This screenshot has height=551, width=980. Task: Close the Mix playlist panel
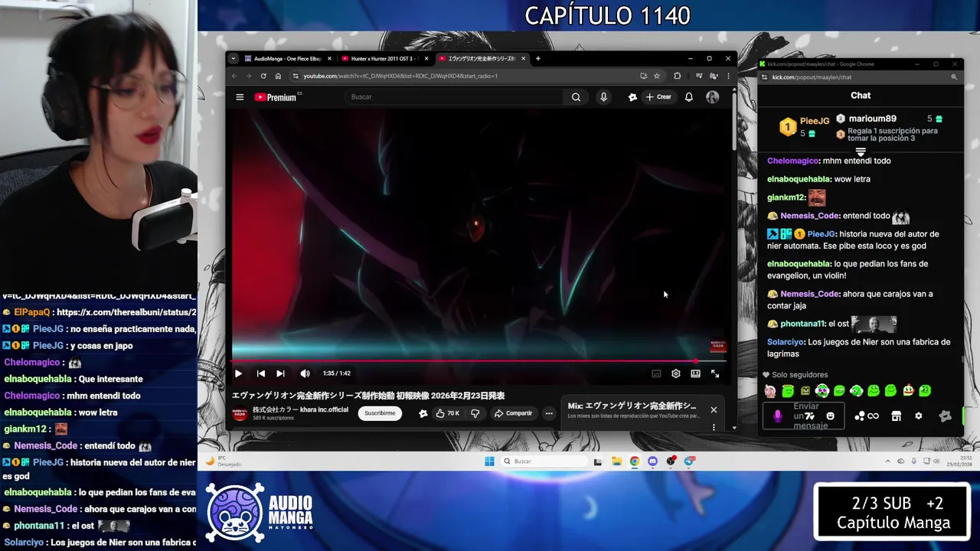click(714, 409)
